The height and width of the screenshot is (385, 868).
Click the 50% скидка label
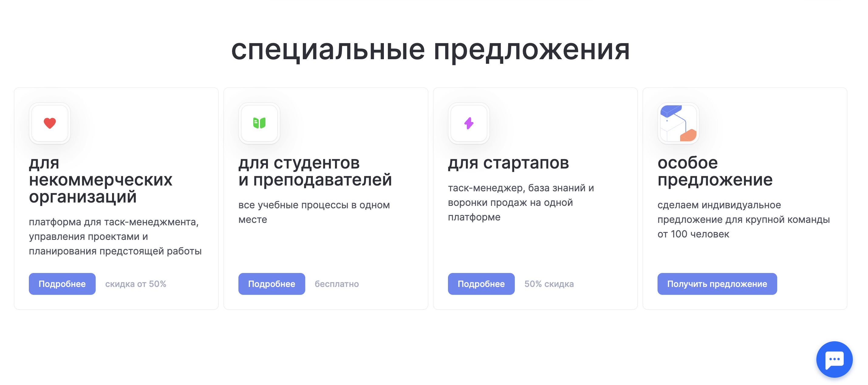click(x=549, y=284)
